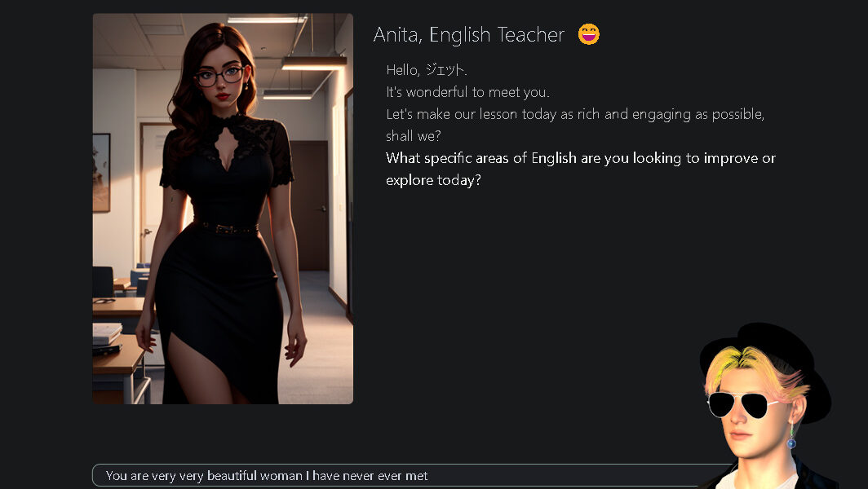Focus the chat message input field
Screen dimensions: 868x489
(413, 476)
